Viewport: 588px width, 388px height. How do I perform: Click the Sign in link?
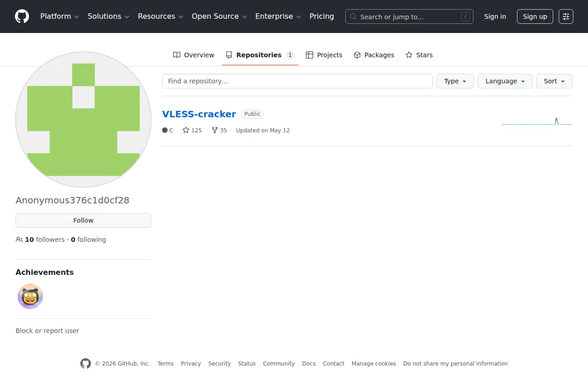[x=495, y=16]
